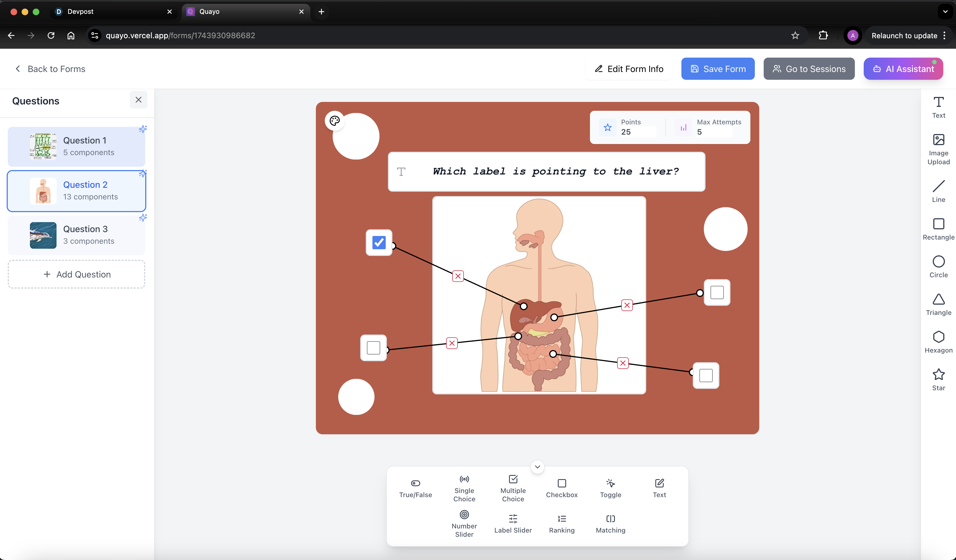Add a Matching question component
Image resolution: width=956 pixels, height=560 pixels.
pyautogui.click(x=610, y=524)
